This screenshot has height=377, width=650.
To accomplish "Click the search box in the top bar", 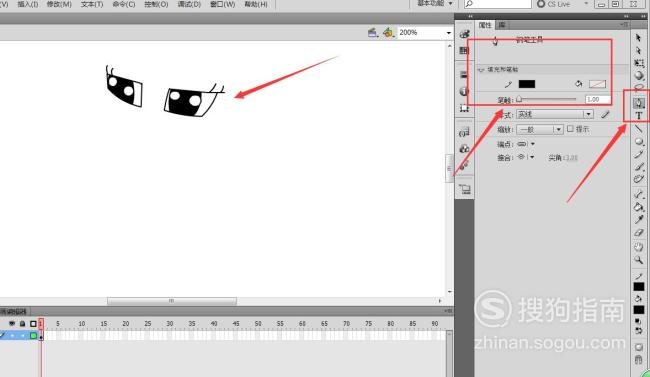I will [497, 4].
